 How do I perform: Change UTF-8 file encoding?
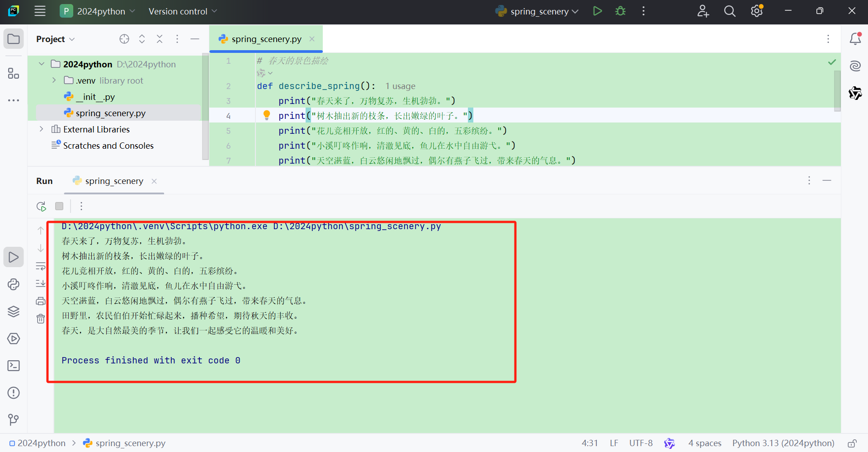click(641, 443)
